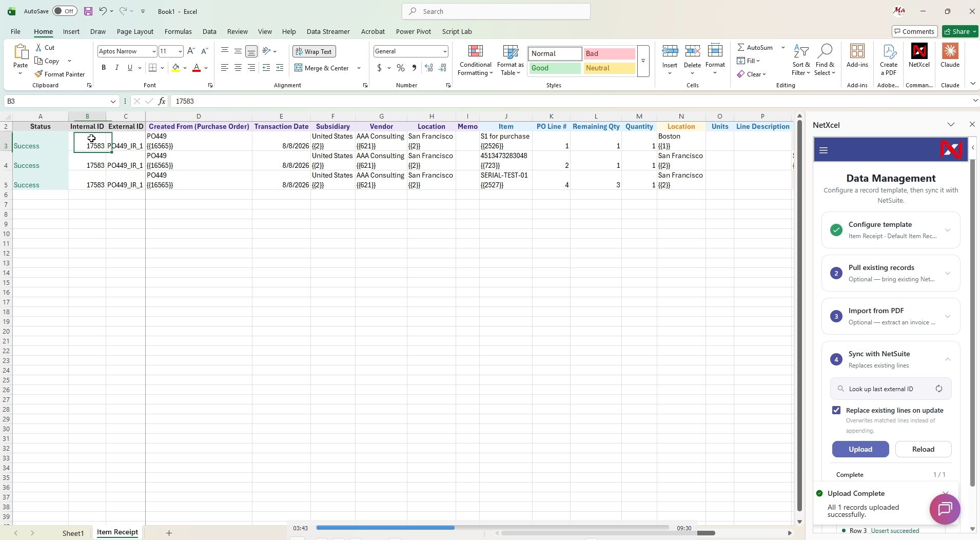Increase cell indent
This screenshot has height=540, width=980.
click(280, 68)
